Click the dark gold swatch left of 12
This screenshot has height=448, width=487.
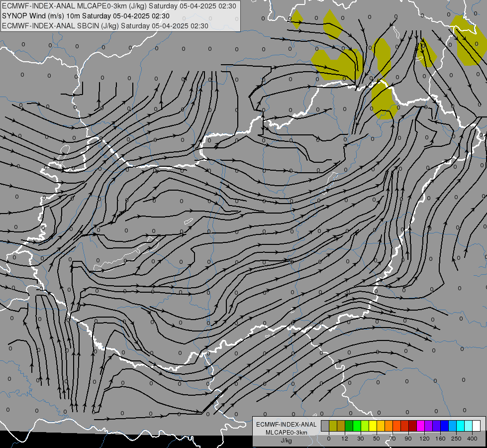341,426
